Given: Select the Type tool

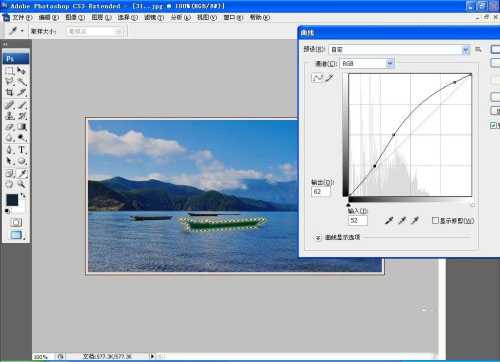Looking at the screenshot, I should 22,150.
